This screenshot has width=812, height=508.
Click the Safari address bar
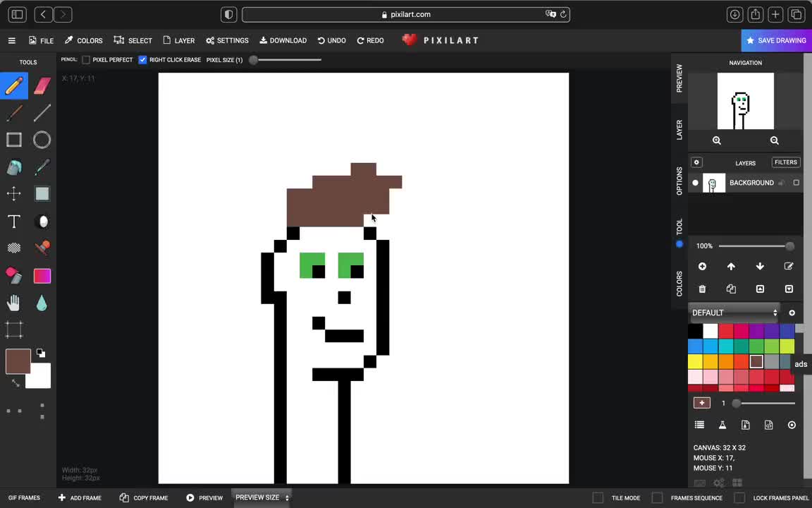[406, 15]
